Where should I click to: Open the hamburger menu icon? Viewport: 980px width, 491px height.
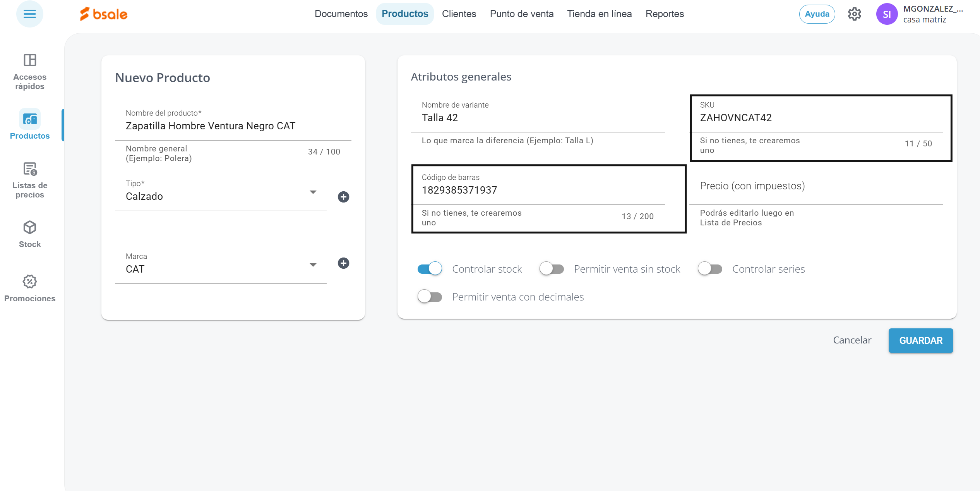30,14
